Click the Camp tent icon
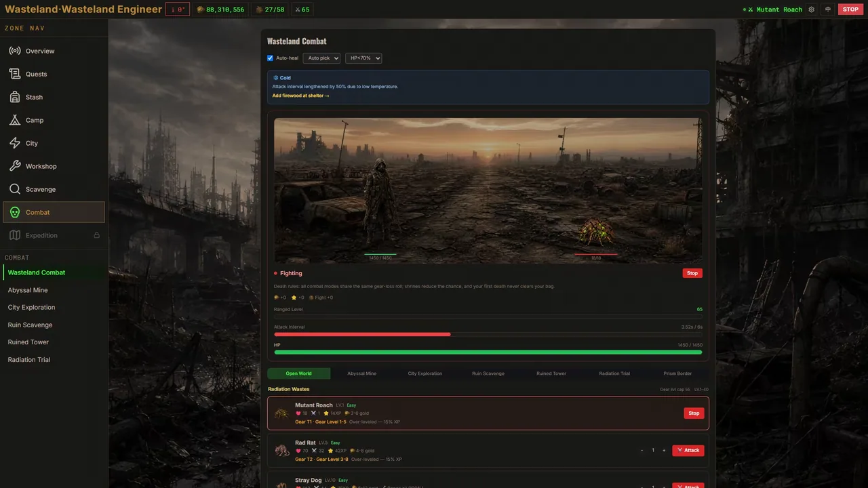Screen dimensions: 868x488 pos(14,120)
